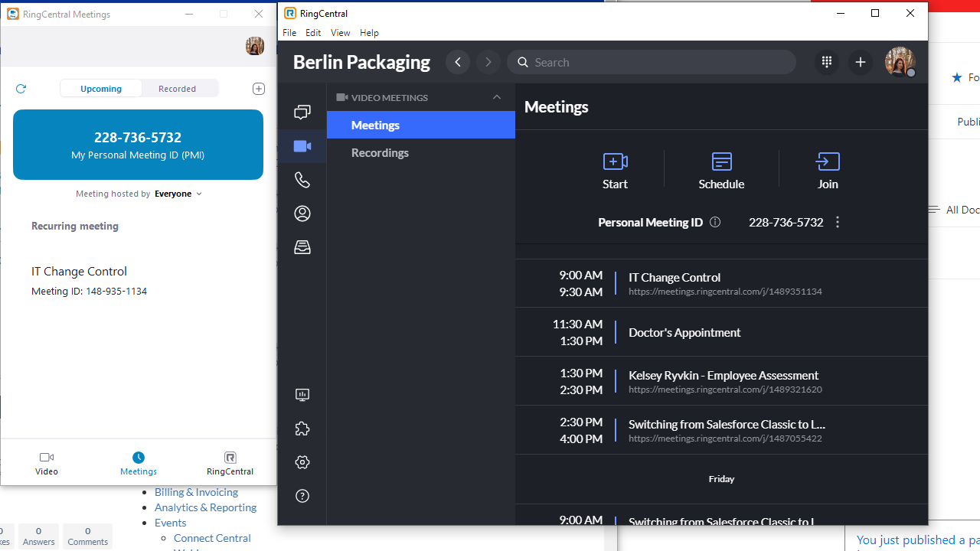The image size is (980, 551).
Task: Refresh the RingCentral Meetings list
Action: 21,89
